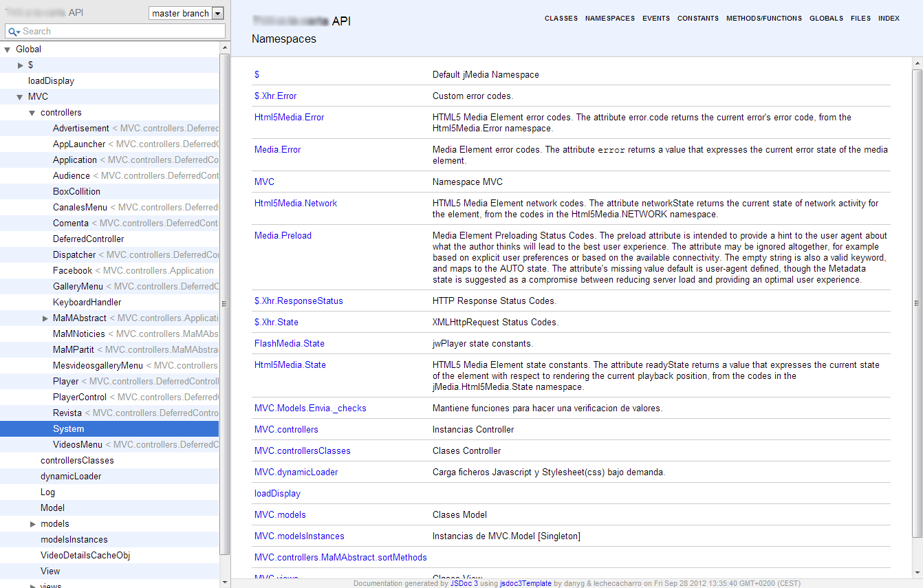
Task: Collapse the controllers tree node
Action: point(32,113)
